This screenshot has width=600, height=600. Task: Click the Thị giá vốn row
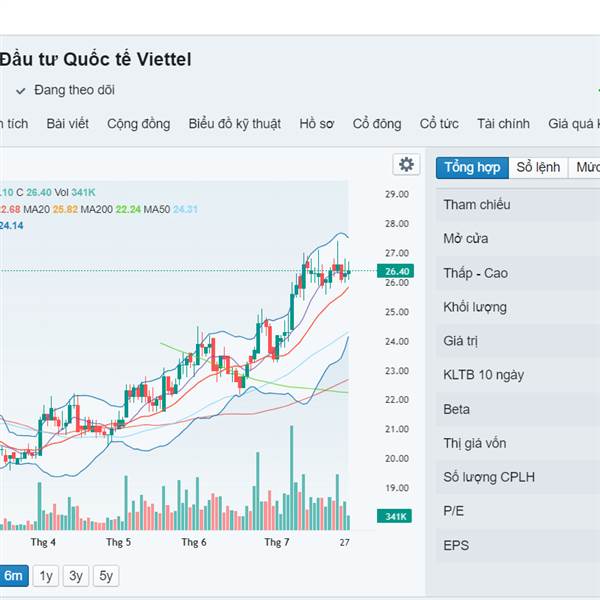(x=518, y=443)
